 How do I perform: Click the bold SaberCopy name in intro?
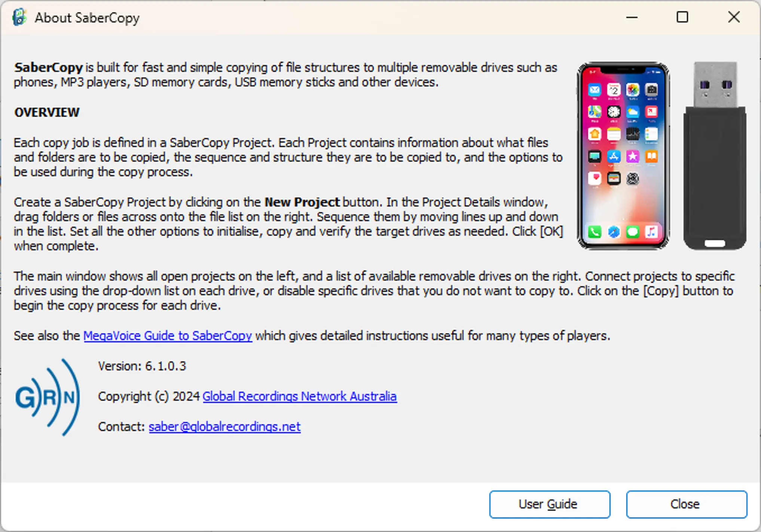pos(48,67)
